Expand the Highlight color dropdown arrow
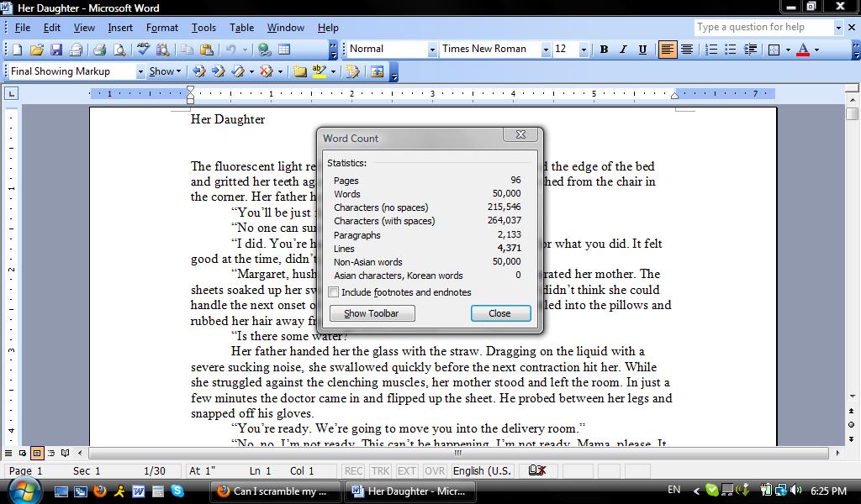861x504 pixels. [x=333, y=71]
